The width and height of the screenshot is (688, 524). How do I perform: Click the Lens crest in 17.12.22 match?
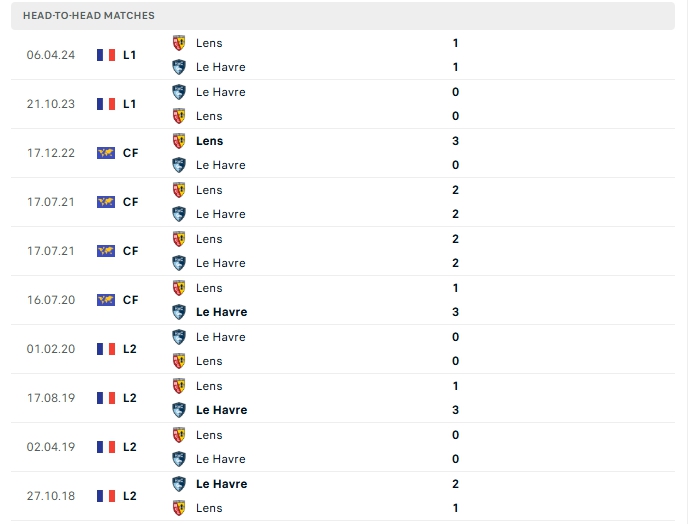[179, 141]
